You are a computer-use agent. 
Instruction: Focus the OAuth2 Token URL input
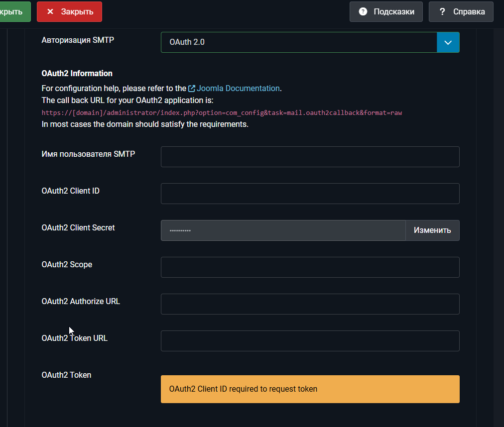pyautogui.click(x=310, y=341)
